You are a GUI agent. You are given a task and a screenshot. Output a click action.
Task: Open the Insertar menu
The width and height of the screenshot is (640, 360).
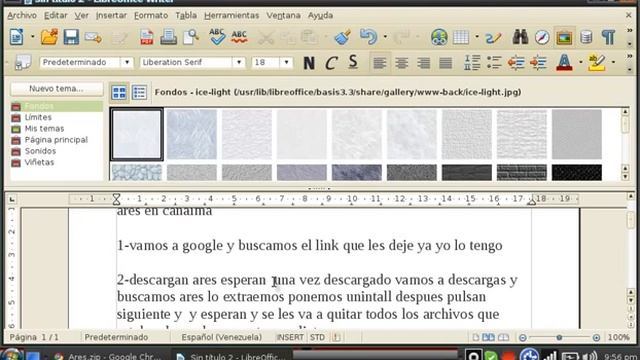click(x=111, y=16)
